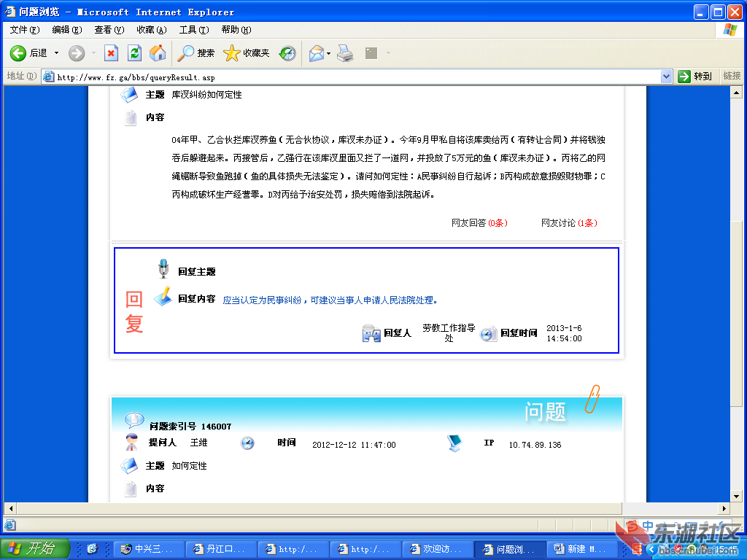This screenshot has height=560, width=747.
Task: Open the Back history dropdown arrow
Action: (56, 52)
